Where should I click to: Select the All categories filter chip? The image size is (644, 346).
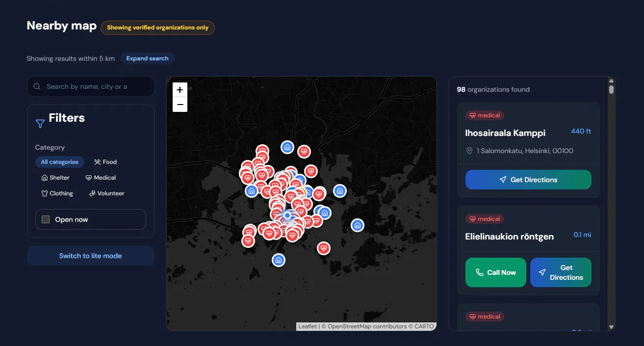pyautogui.click(x=60, y=162)
